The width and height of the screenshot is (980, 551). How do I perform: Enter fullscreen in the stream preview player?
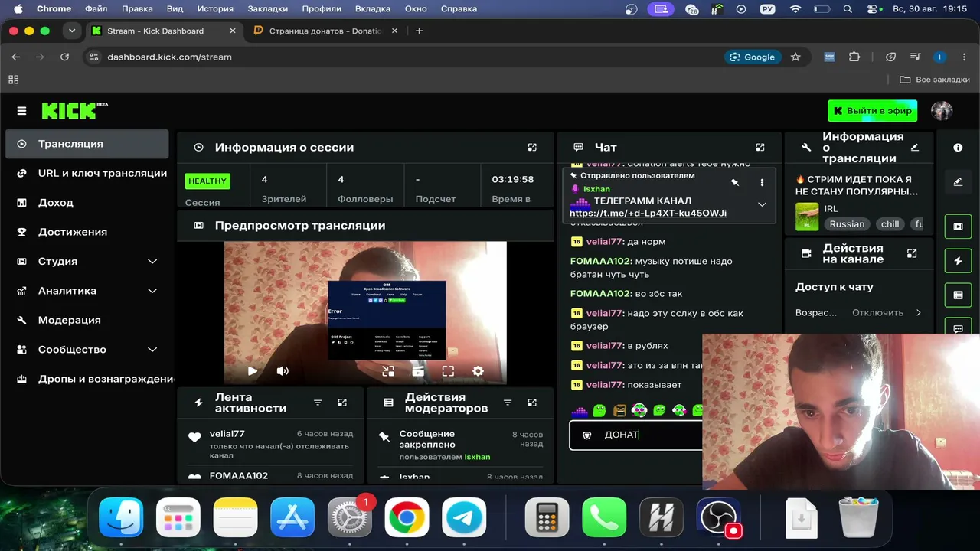[x=448, y=371]
